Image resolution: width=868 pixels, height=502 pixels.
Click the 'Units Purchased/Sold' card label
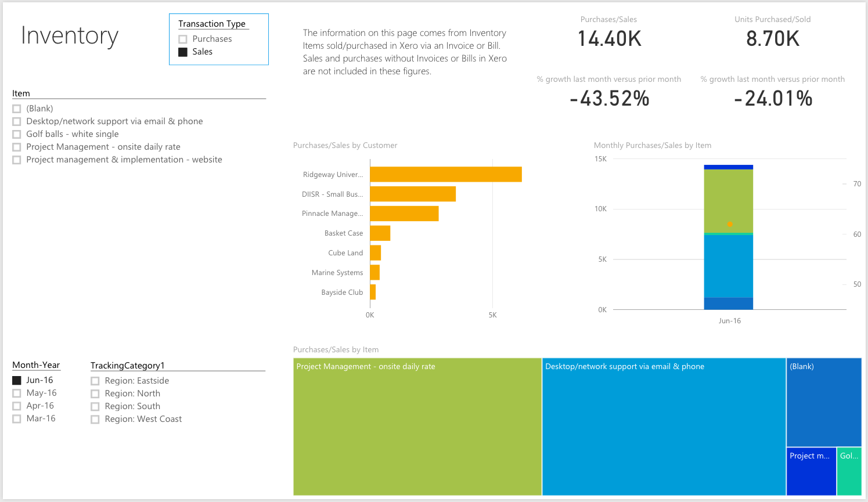773,20
